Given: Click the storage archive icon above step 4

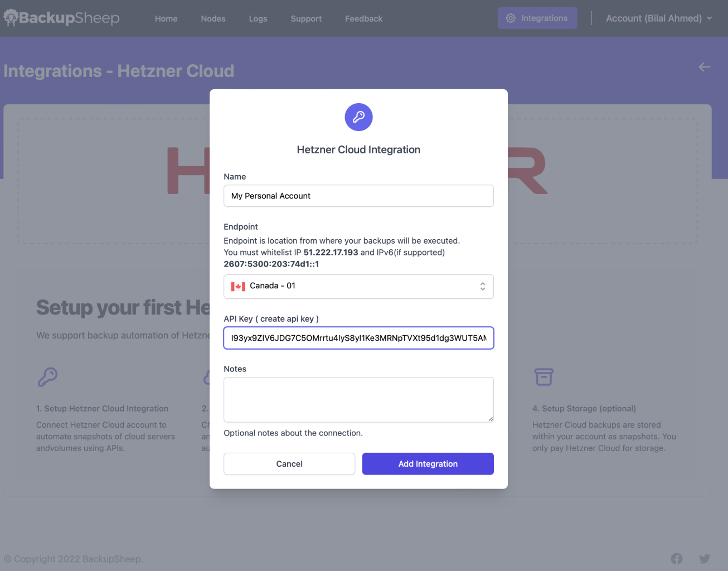Looking at the screenshot, I should pos(544,377).
